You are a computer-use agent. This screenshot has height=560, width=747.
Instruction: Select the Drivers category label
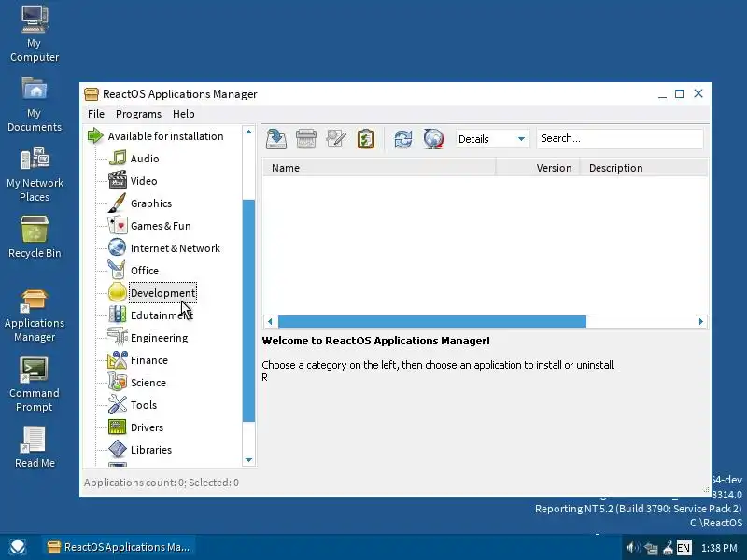(x=147, y=427)
